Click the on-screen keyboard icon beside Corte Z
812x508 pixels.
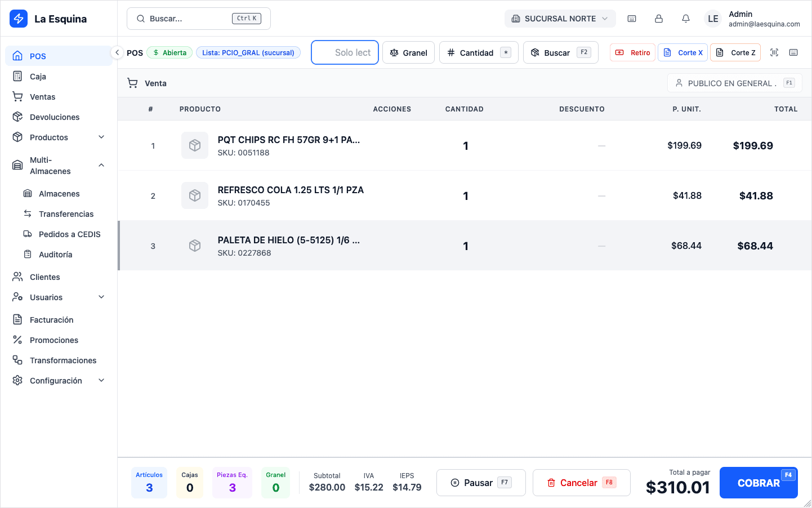point(793,52)
